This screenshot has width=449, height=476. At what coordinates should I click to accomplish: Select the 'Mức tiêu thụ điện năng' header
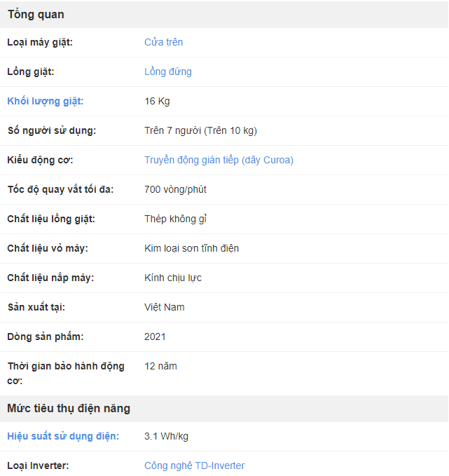[69, 408]
